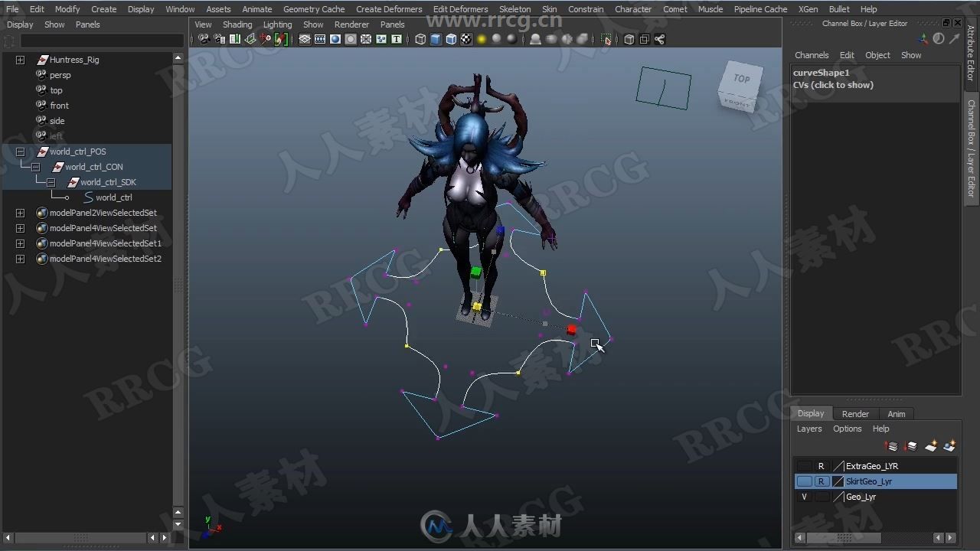Toggle the Resolution Gate icon
The image size is (980, 551).
click(x=335, y=39)
